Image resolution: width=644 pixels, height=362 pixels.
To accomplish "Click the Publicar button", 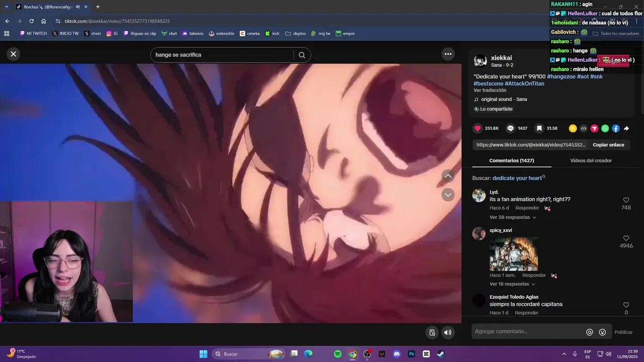I will click(623, 332).
